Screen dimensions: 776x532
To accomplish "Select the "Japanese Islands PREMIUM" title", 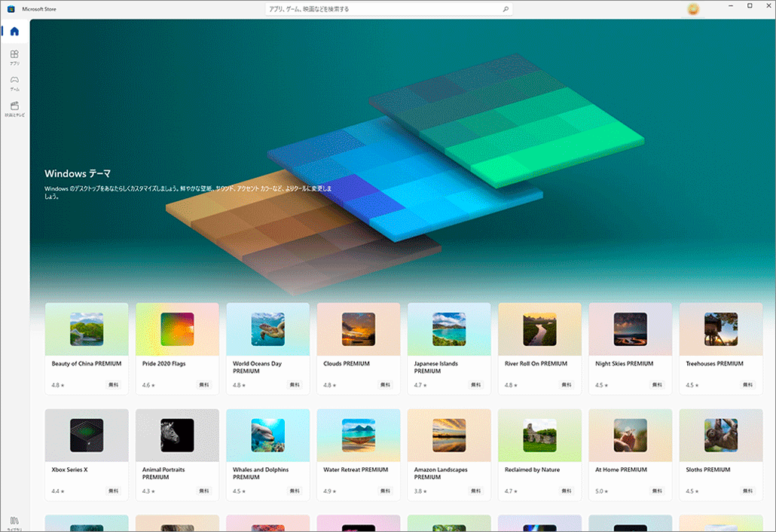I will point(436,367).
